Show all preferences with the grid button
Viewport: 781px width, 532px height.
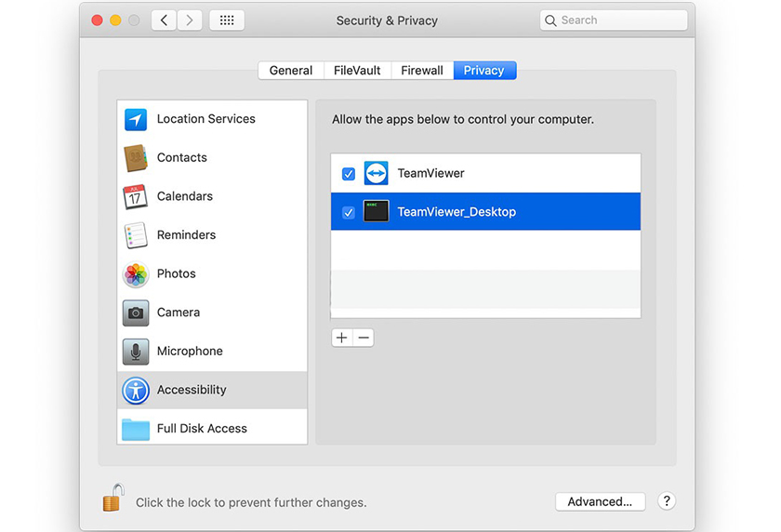click(x=227, y=20)
